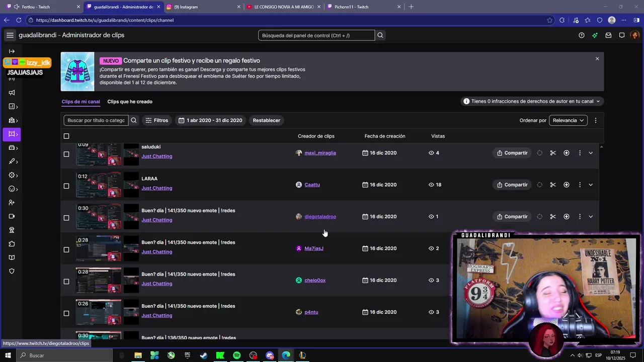Click the plus-circle icon in the diegotaladroo row
Screen dimensions: 644x362
click(x=567, y=217)
